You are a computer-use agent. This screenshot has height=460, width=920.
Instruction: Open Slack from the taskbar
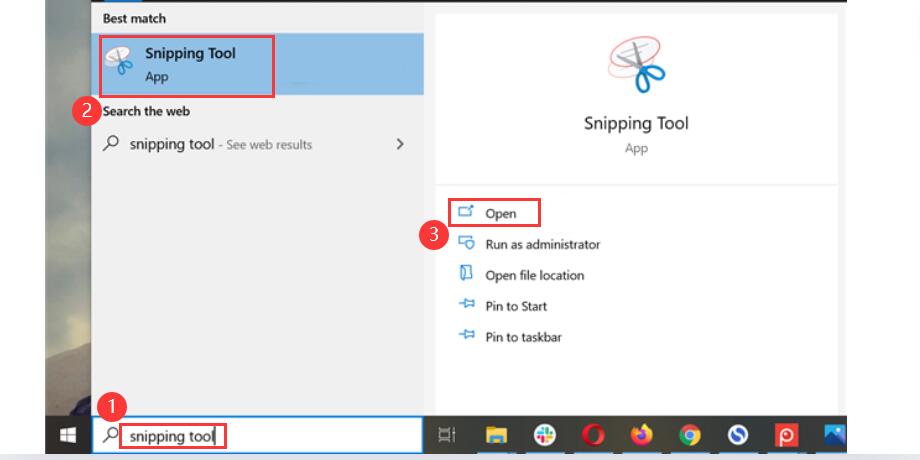click(545, 435)
